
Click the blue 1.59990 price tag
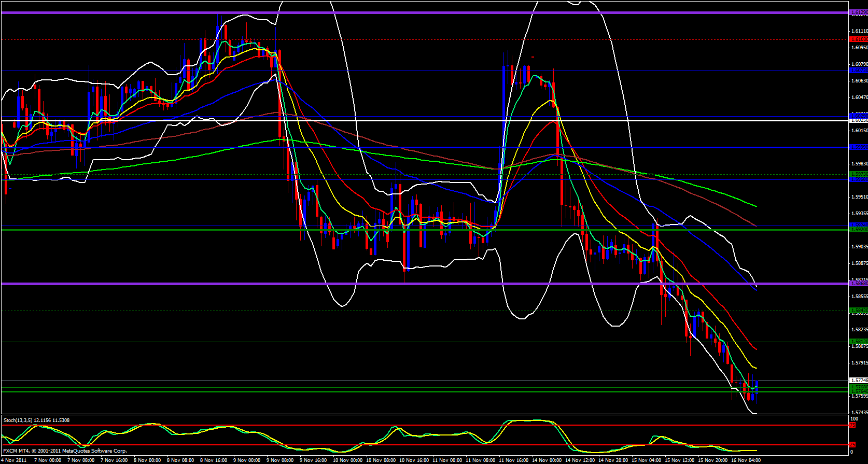point(858,147)
